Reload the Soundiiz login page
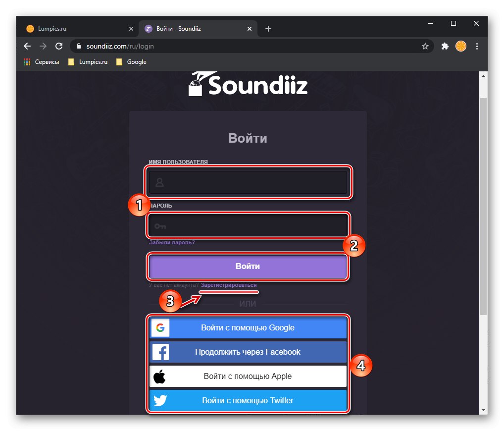The image size is (504, 431). 59,46
